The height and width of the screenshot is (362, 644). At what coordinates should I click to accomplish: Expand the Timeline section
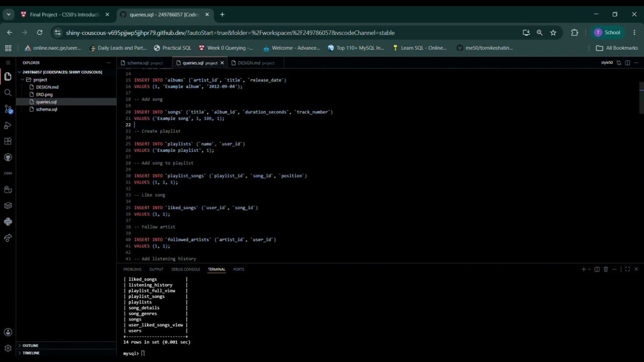click(x=66, y=353)
